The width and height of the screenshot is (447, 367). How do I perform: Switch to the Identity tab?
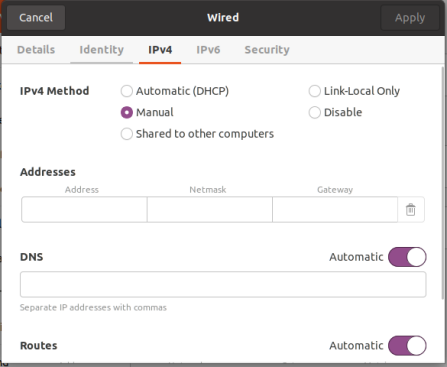[x=101, y=50]
